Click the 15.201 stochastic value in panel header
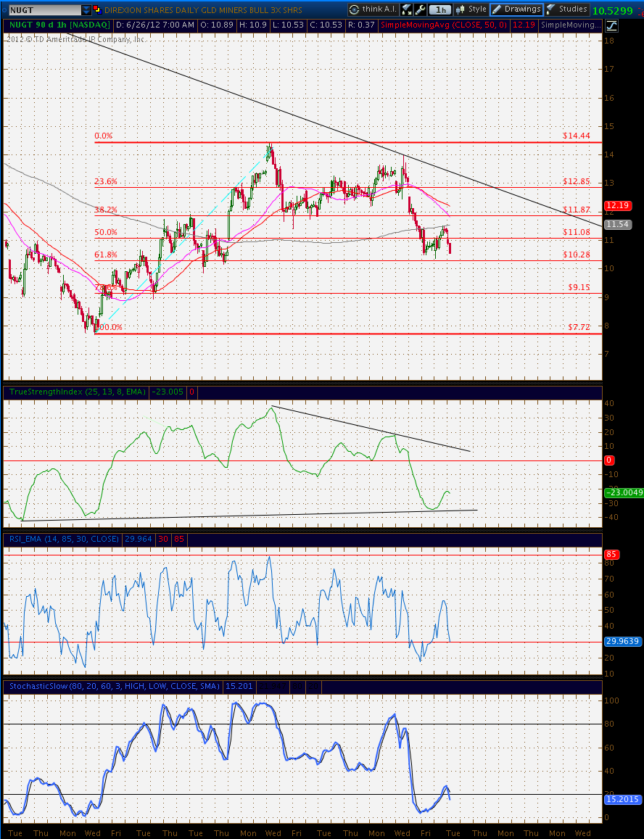Screen dimensions: 644x839 click(238, 686)
